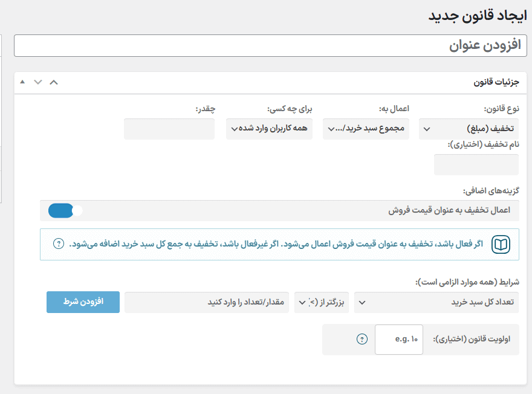Click the help icon beside the informational note

(59, 244)
